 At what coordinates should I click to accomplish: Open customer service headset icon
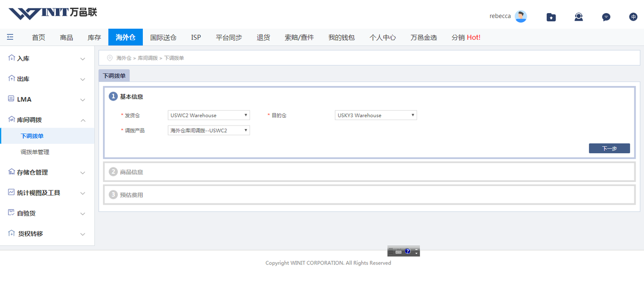click(x=579, y=17)
